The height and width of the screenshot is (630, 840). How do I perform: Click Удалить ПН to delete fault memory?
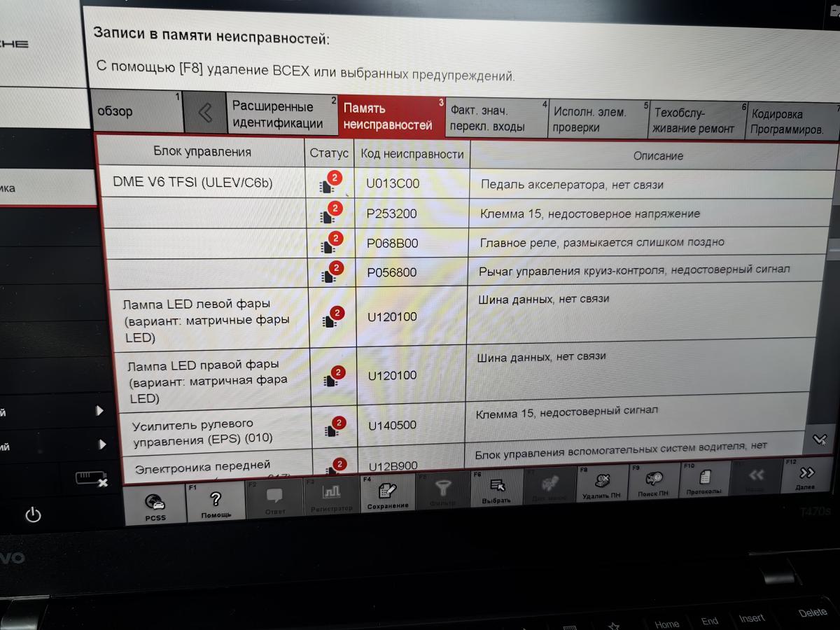pyautogui.click(x=601, y=485)
